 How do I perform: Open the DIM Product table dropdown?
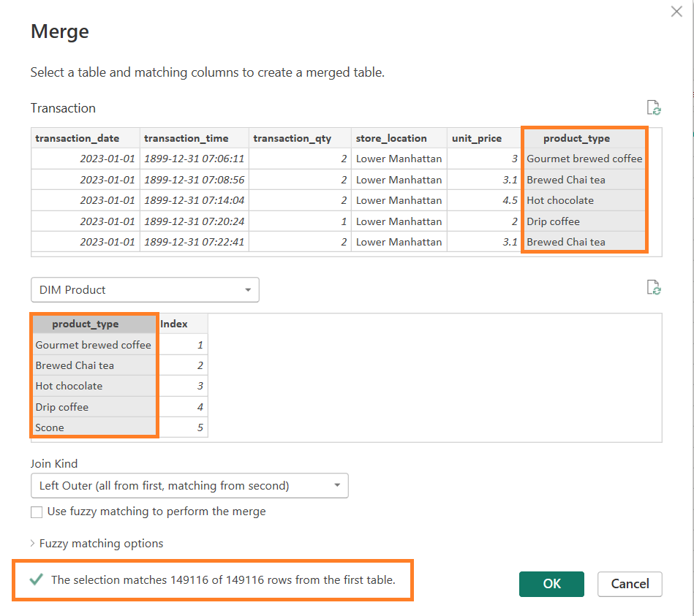145,290
